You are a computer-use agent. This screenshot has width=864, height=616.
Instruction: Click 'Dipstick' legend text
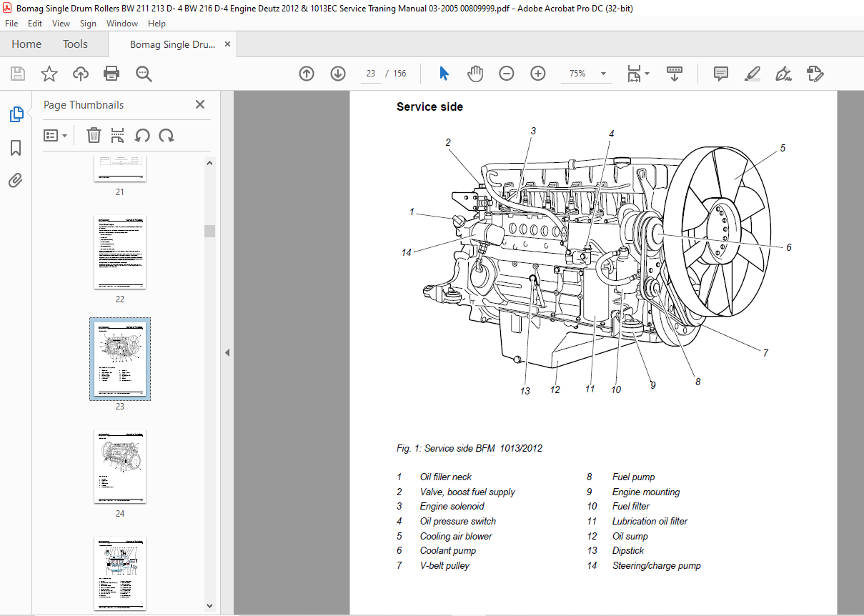(x=628, y=551)
